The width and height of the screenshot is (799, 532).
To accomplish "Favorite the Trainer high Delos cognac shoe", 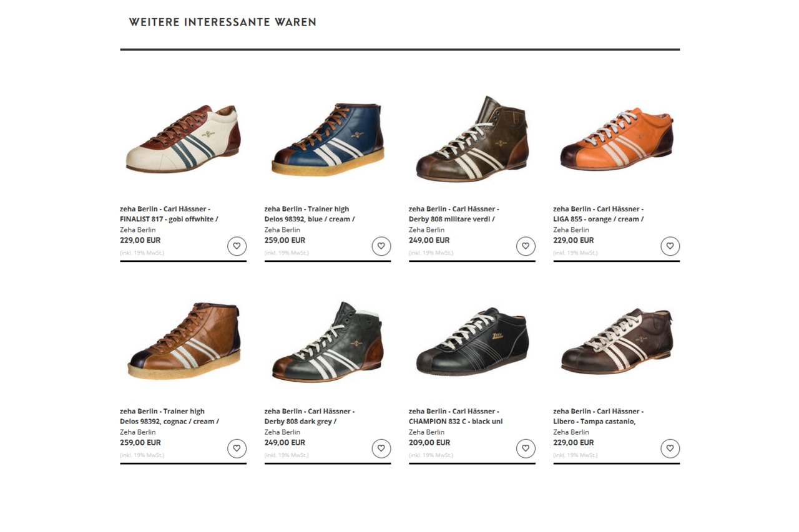I will pos(237,448).
